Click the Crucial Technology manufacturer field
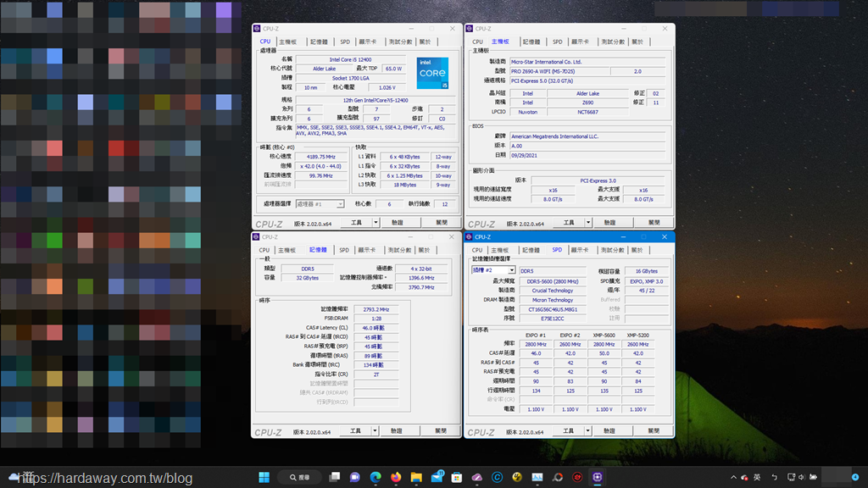The width and height of the screenshot is (868, 488). click(553, 291)
